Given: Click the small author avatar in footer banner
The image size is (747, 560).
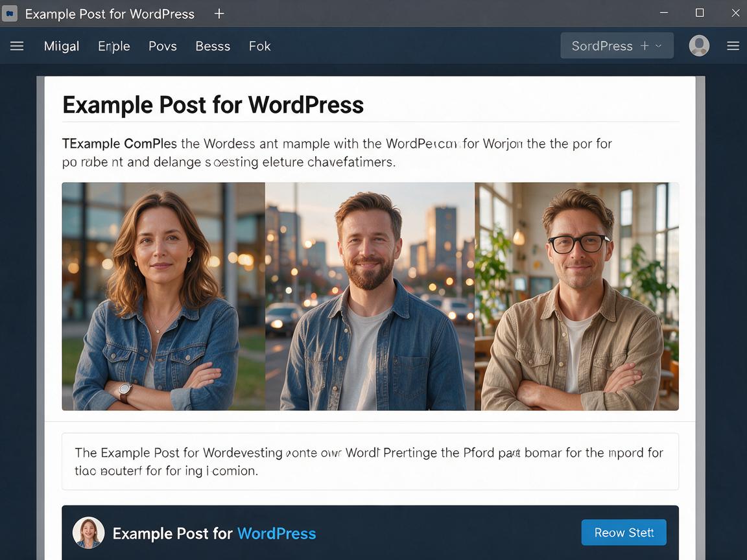Looking at the screenshot, I should tap(89, 532).
